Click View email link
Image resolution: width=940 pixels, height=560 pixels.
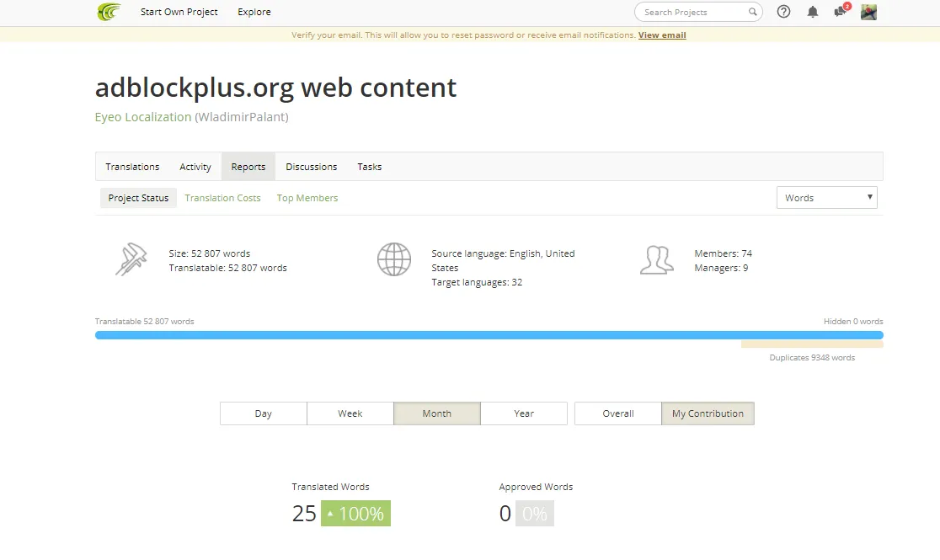[662, 35]
